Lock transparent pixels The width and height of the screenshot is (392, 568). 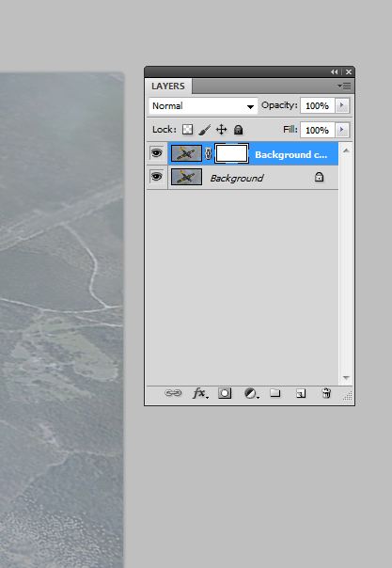click(x=187, y=130)
